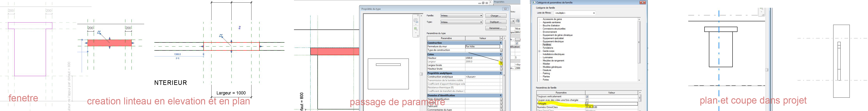868x111 pixels.
Task: Click the Renommer... button
Action: (495, 28)
